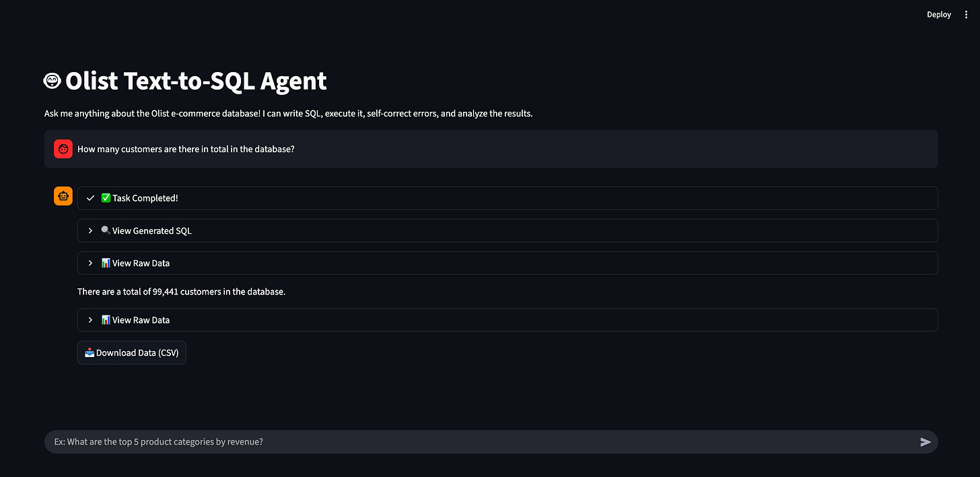Viewport: 980px width, 477px height.
Task: Click the inbox icon on Download Data button
Action: [x=89, y=352]
